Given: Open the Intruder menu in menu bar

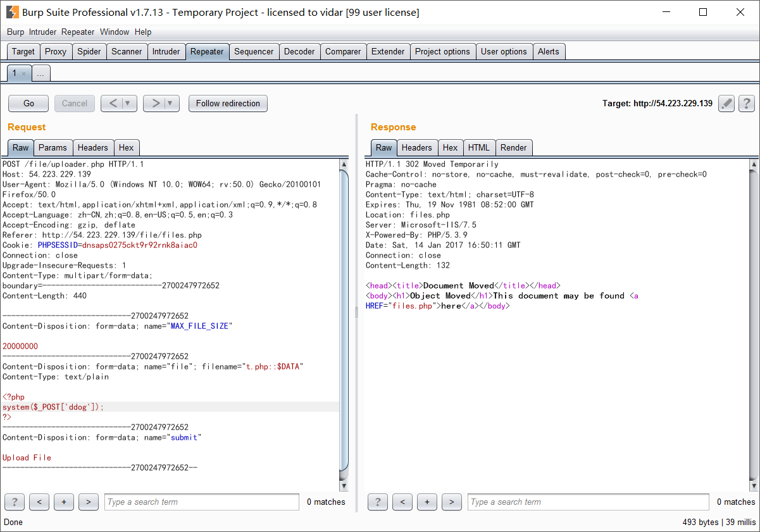Looking at the screenshot, I should tap(42, 32).
